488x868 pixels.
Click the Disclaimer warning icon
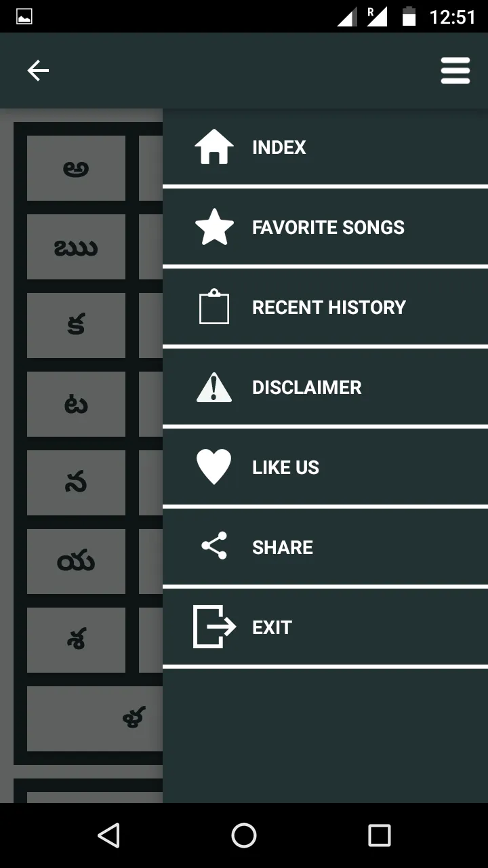pos(214,387)
